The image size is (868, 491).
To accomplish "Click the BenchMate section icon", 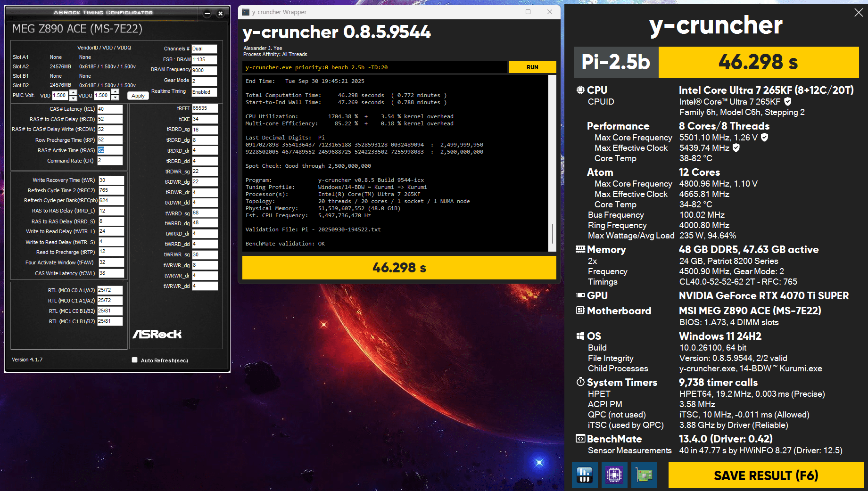I will click(580, 439).
